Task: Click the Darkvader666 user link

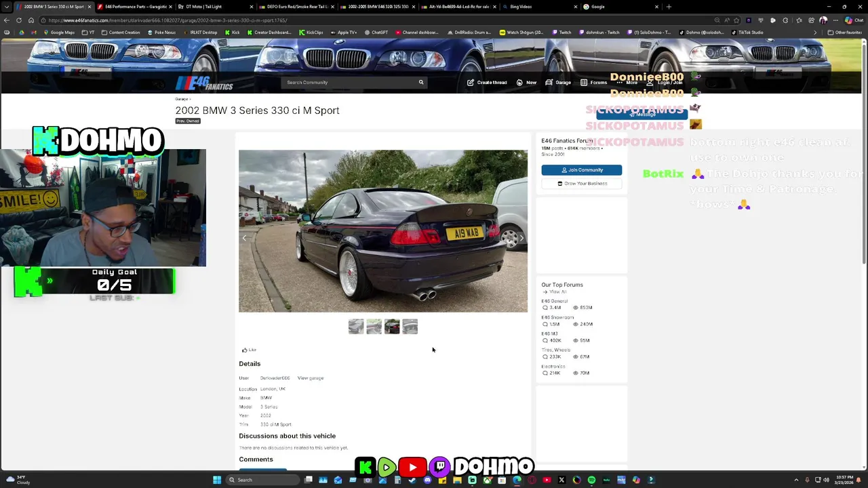Action: [x=275, y=378]
